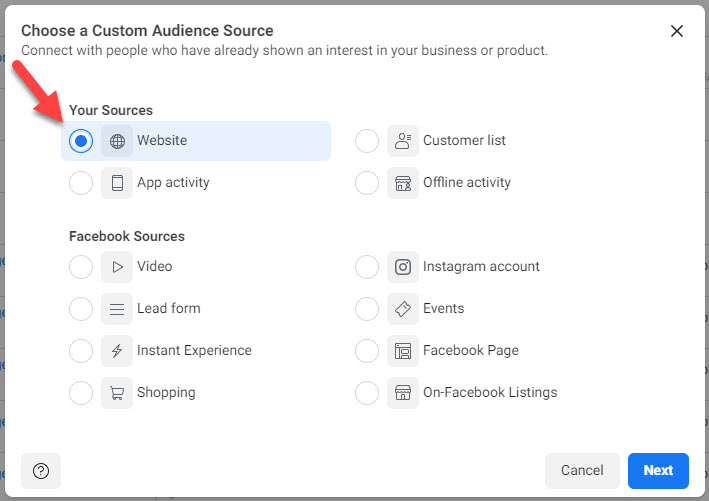The width and height of the screenshot is (709, 501).
Task: Choose the Customer list radio option
Action: tap(367, 141)
